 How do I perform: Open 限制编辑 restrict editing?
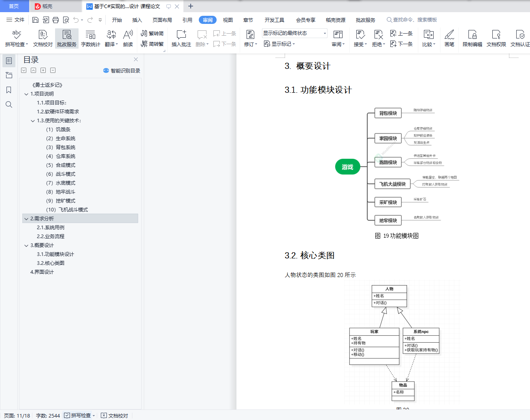click(473, 38)
